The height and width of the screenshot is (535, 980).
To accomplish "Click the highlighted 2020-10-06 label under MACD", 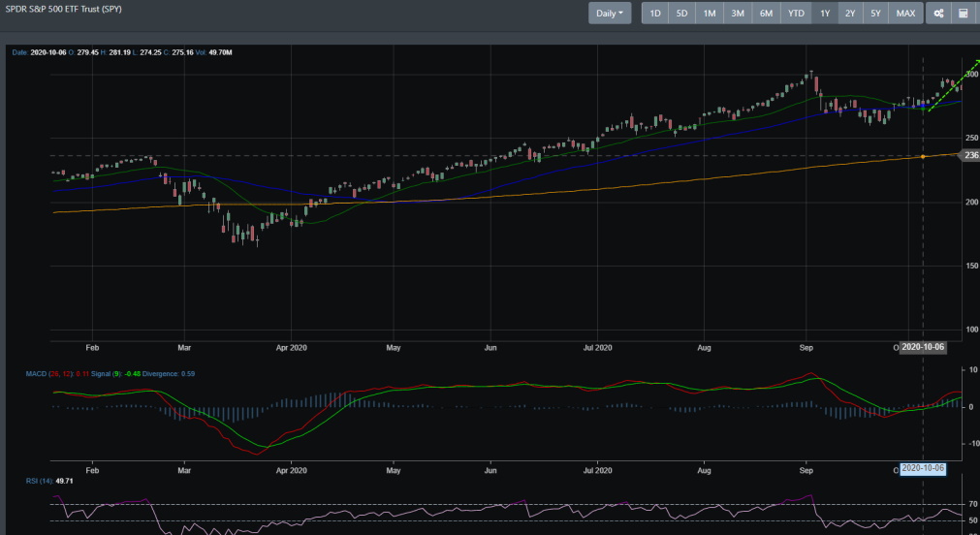I will [923, 469].
